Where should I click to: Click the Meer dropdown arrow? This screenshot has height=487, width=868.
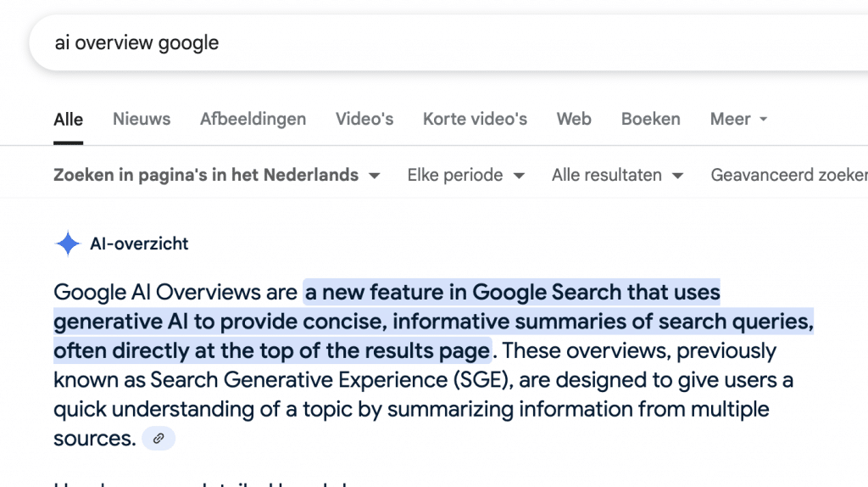(x=764, y=119)
